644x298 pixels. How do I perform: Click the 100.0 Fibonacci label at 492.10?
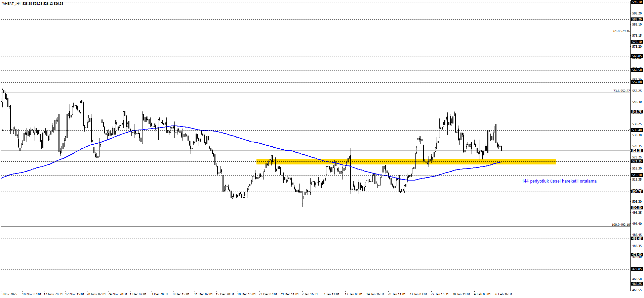pos(620,225)
